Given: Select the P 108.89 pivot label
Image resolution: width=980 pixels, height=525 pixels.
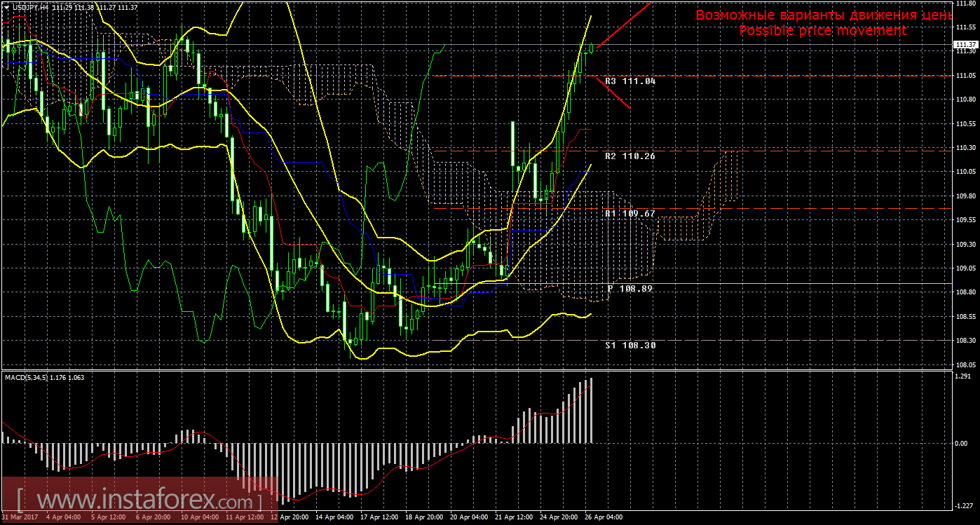Looking at the screenshot, I should click(629, 288).
